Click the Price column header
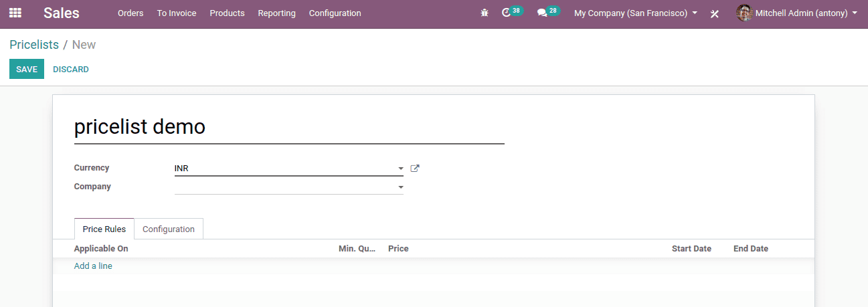 click(x=398, y=248)
